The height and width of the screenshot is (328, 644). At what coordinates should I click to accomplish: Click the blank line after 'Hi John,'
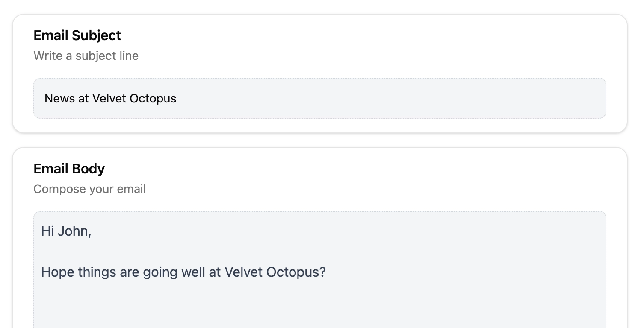coord(320,252)
